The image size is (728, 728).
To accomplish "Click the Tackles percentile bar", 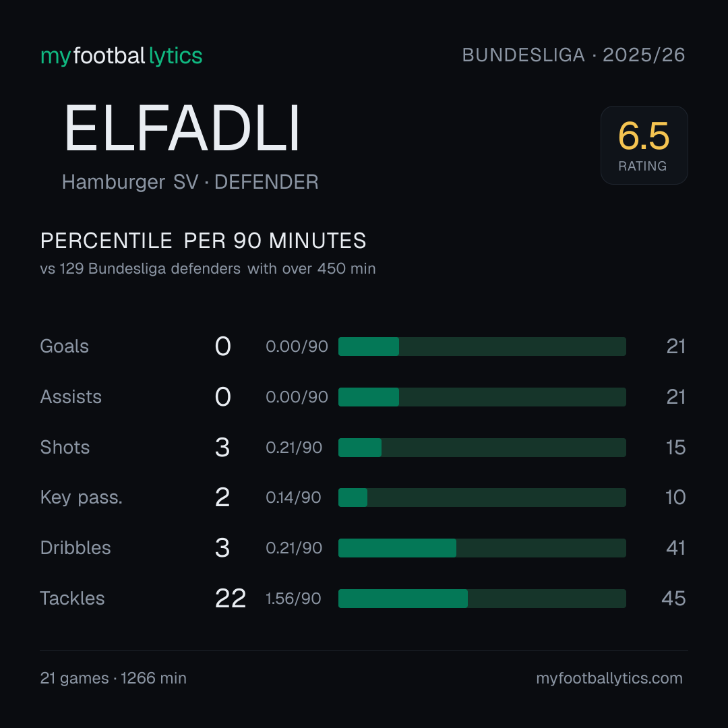I will click(x=482, y=599).
